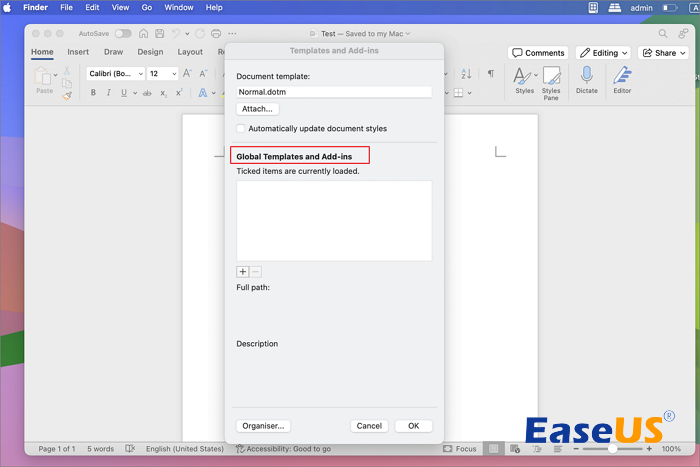The height and width of the screenshot is (467, 700).
Task: Open the Help menu in menu bar
Action: [214, 8]
